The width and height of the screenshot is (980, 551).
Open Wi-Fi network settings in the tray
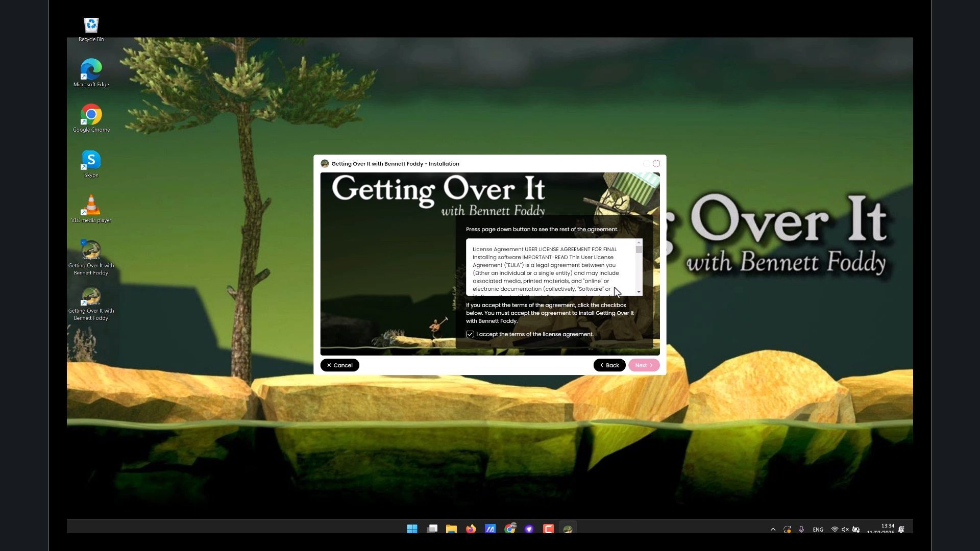click(835, 530)
